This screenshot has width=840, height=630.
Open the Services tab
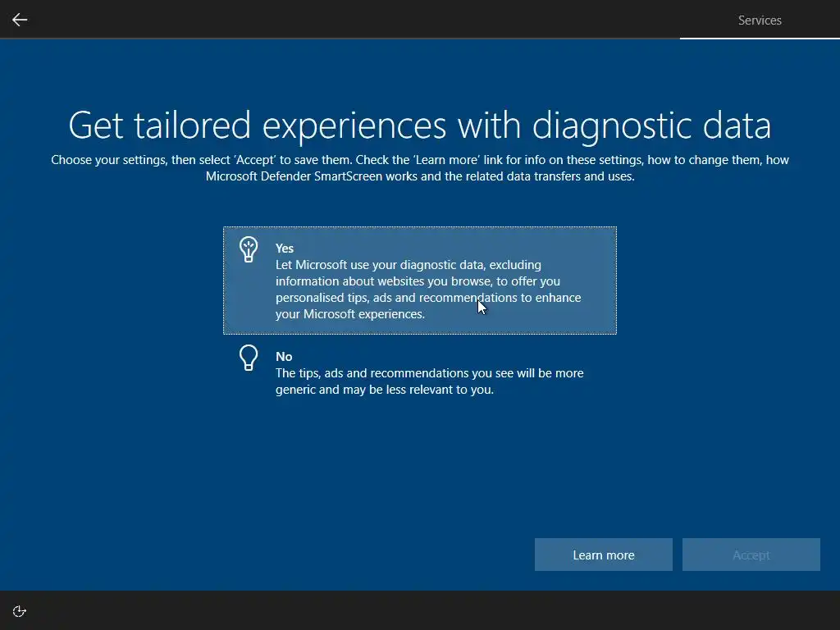pyautogui.click(x=760, y=21)
